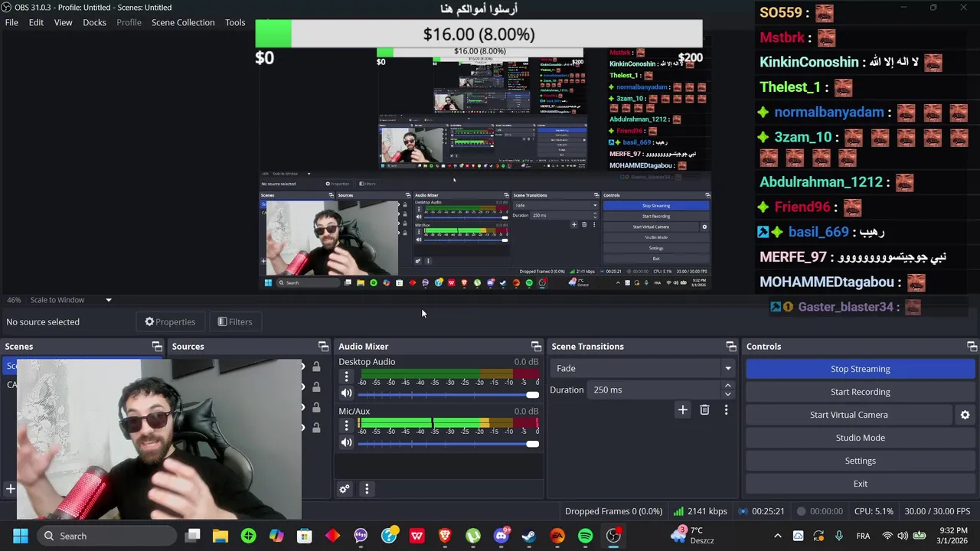The width and height of the screenshot is (980, 551).
Task: Click the 2141 kbps bitrate status
Action: pyautogui.click(x=700, y=511)
